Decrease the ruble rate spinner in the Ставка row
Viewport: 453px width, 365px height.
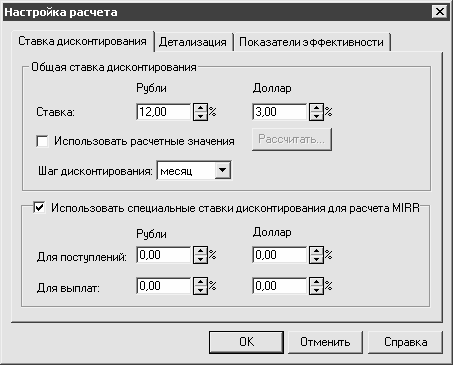coord(200,116)
